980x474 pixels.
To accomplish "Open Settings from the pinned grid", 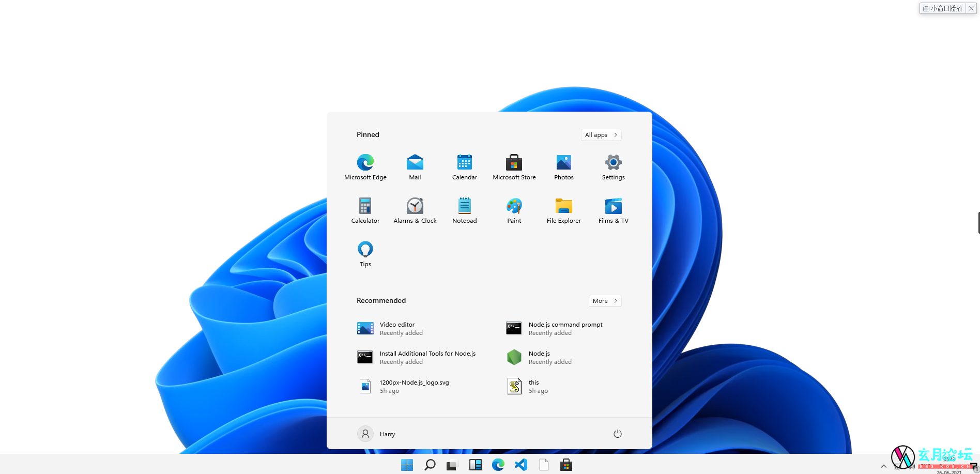I will click(614, 167).
